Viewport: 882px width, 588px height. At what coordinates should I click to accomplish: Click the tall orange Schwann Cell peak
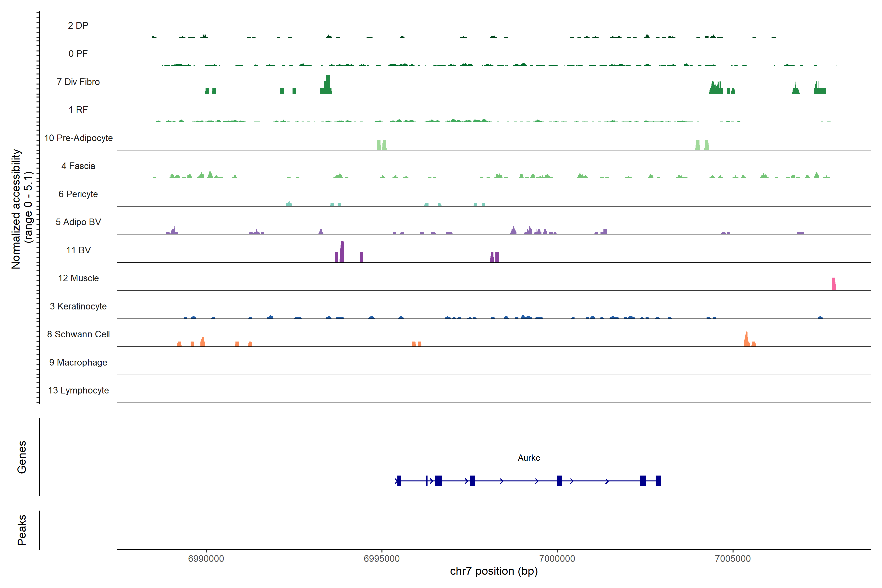[746, 339]
